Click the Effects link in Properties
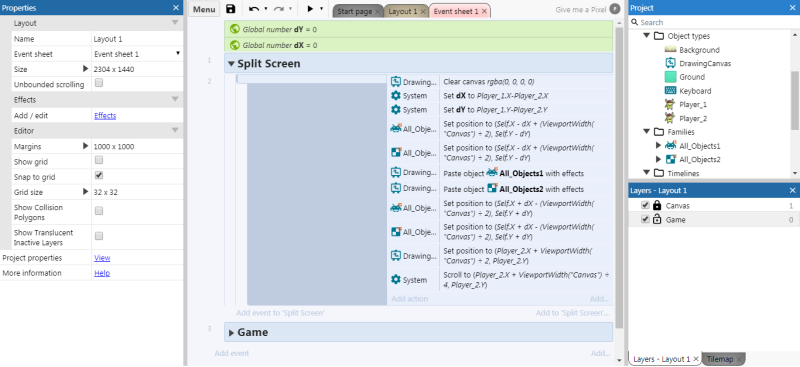800x367 pixels. click(105, 115)
